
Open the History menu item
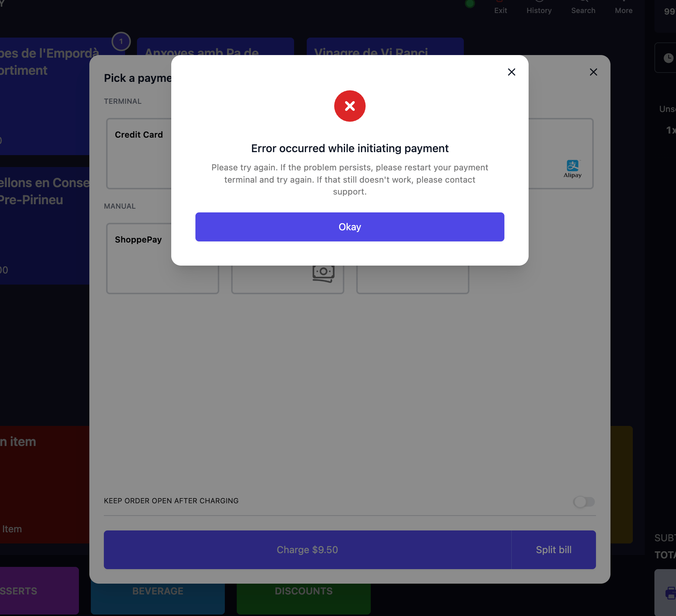click(x=539, y=7)
